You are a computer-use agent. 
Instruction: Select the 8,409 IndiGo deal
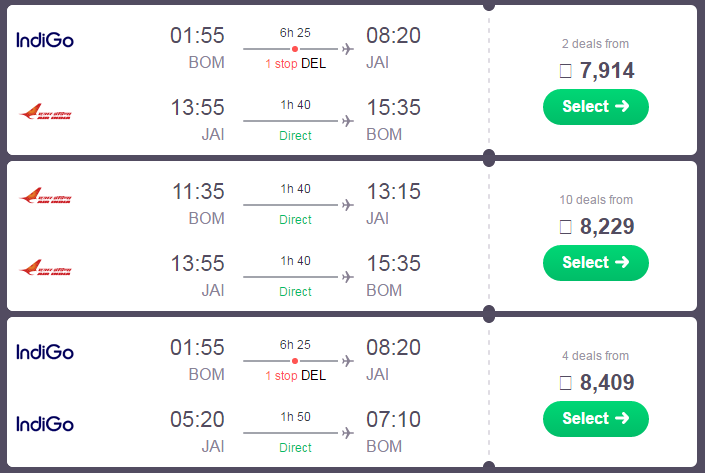596,419
